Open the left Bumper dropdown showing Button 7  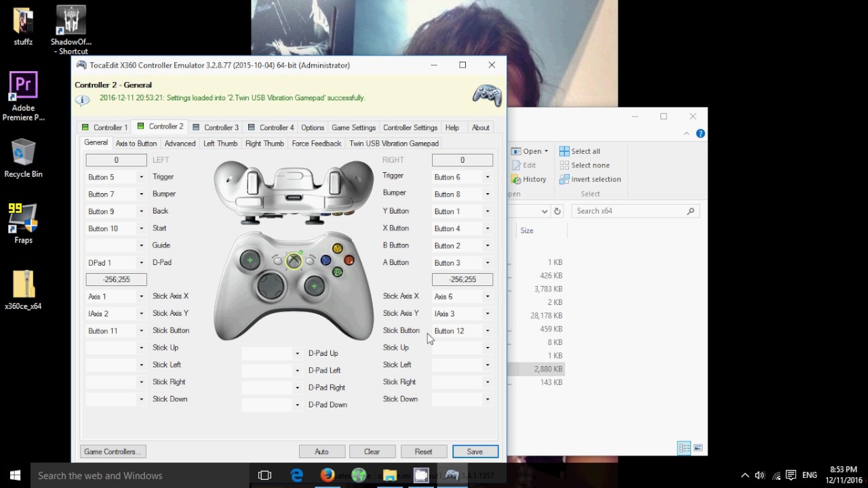click(x=142, y=195)
